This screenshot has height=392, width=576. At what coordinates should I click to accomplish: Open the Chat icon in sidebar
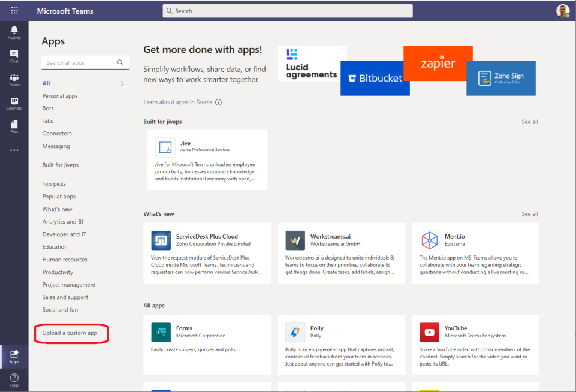pyautogui.click(x=14, y=56)
